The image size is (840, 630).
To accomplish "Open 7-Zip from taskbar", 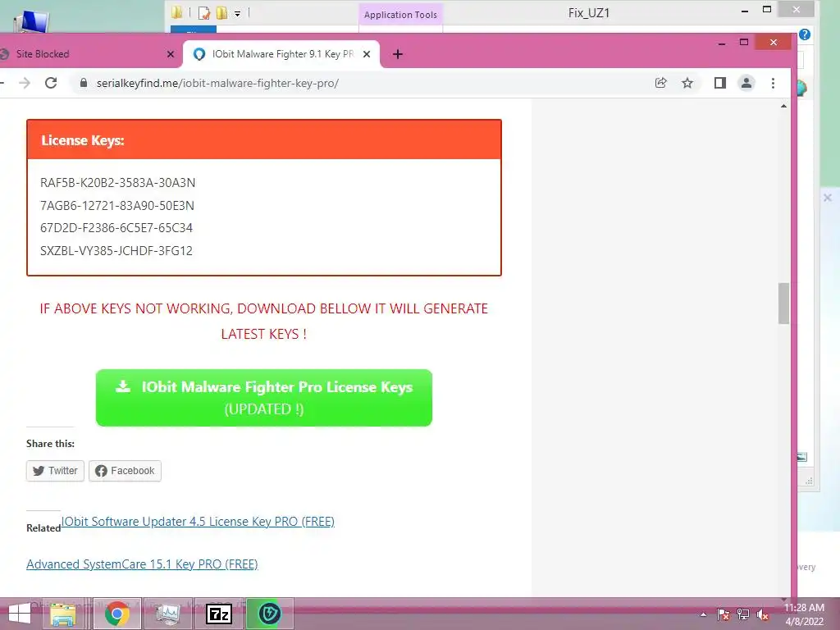I will coord(219,614).
